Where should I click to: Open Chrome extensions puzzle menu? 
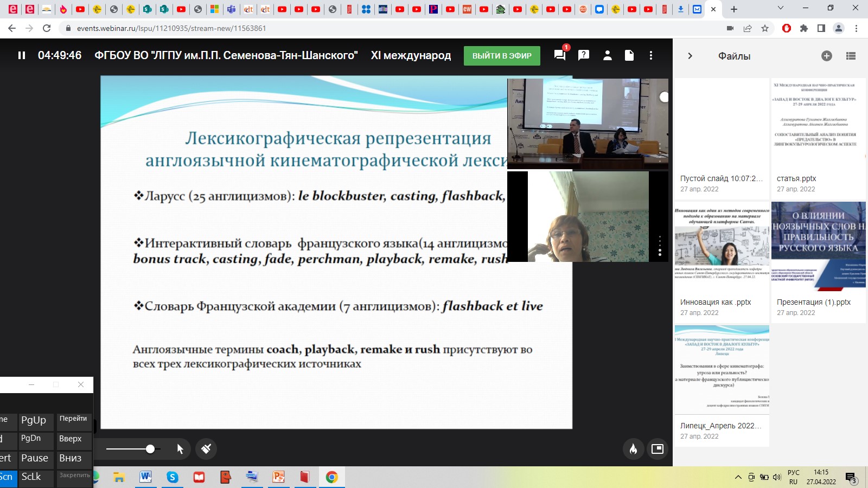click(804, 28)
